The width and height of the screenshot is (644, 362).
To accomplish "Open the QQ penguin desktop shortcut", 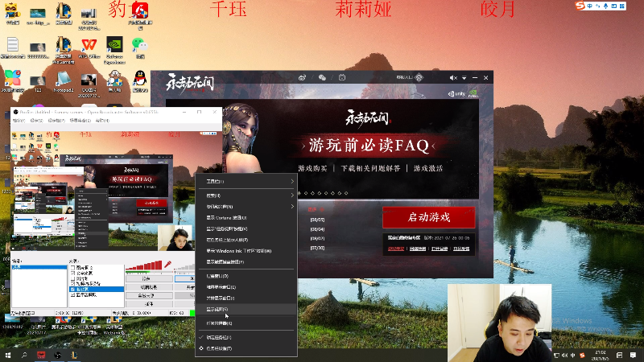I will point(140,81).
